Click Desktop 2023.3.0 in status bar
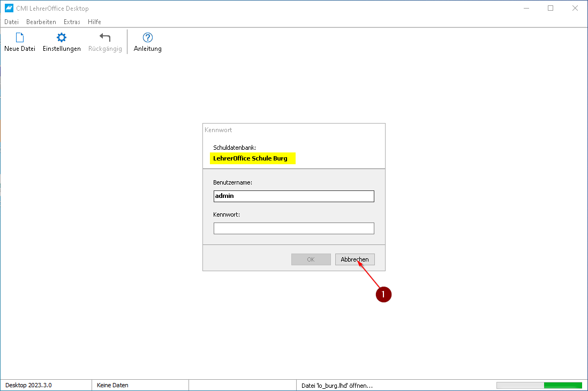This screenshot has height=391, width=588. coord(28,385)
